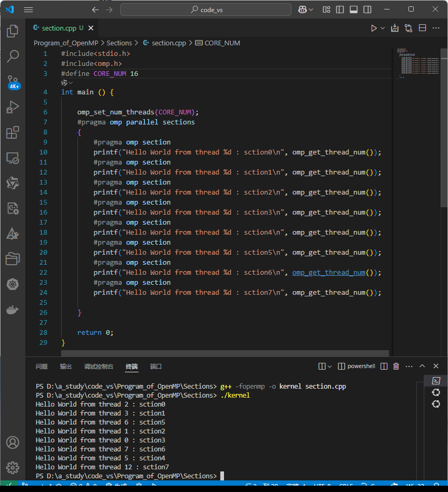Open the Explorer view in the activity bar
This screenshot has height=492, width=448.
pos(13,31)
